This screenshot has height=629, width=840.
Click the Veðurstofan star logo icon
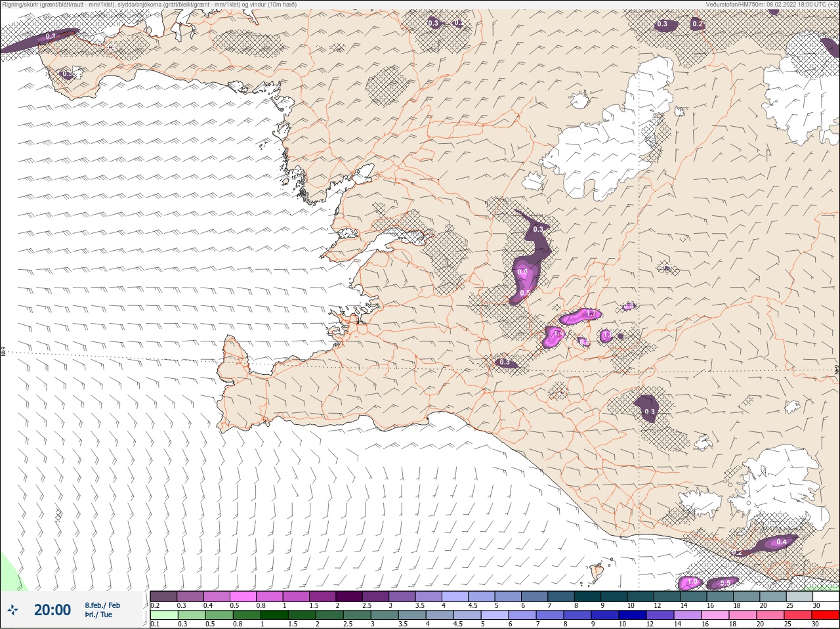11,610
